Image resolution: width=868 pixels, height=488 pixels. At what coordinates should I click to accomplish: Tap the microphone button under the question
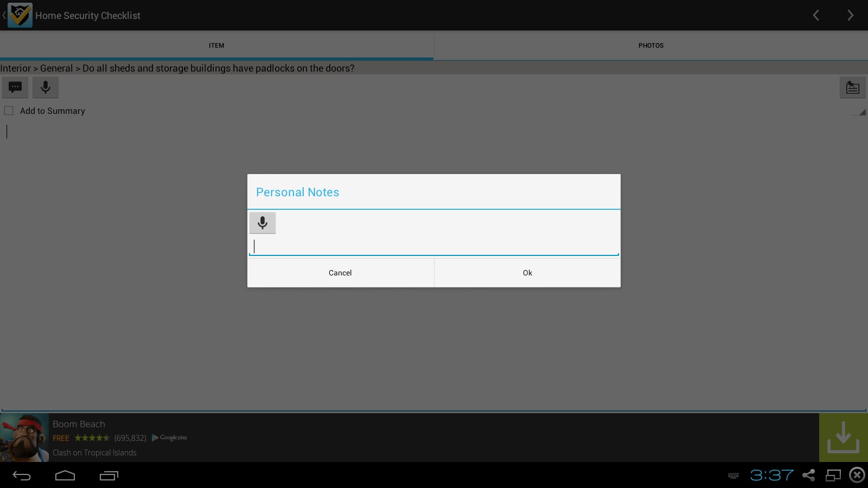[x=46, y=87]
